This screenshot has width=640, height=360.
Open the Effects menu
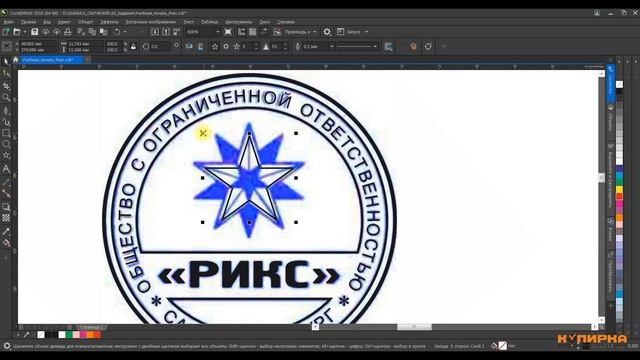109,22
